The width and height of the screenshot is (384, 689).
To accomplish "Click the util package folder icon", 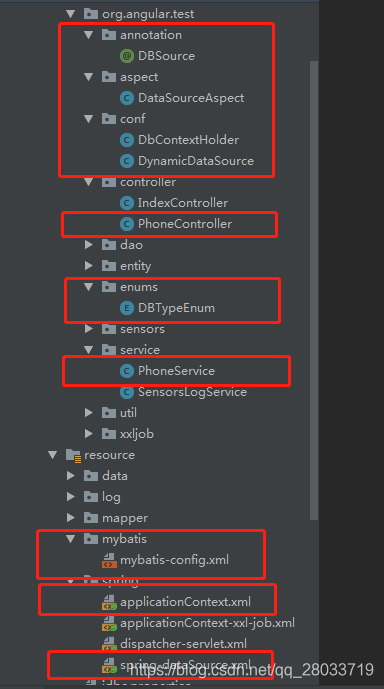I will point(109,413).
